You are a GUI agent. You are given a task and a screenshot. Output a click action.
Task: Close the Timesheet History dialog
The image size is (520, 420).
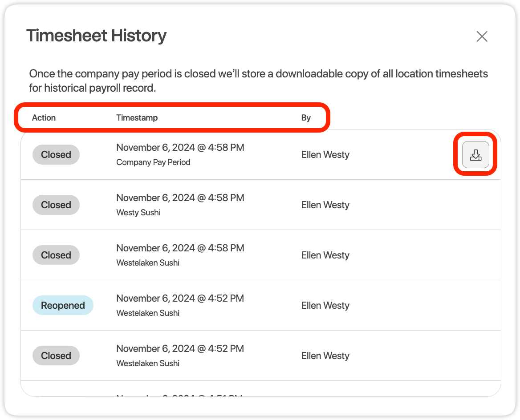482,36
